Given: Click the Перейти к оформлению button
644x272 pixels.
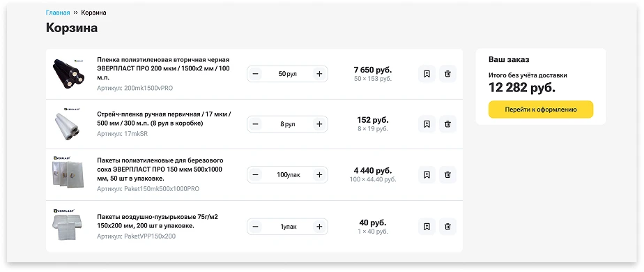Looking at the screenshot, I should (541, 109).
